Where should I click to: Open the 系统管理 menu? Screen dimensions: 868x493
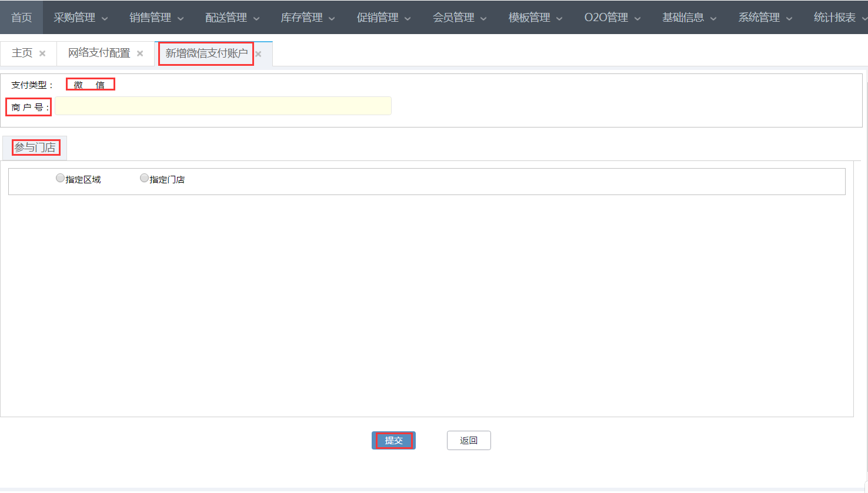pos(765,18)
